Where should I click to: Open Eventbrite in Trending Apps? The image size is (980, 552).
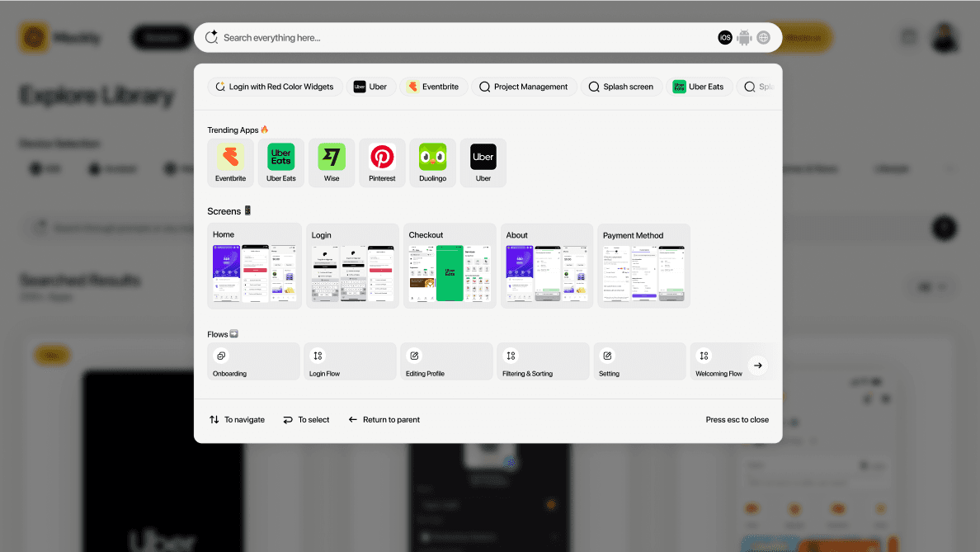click(231, 163)
